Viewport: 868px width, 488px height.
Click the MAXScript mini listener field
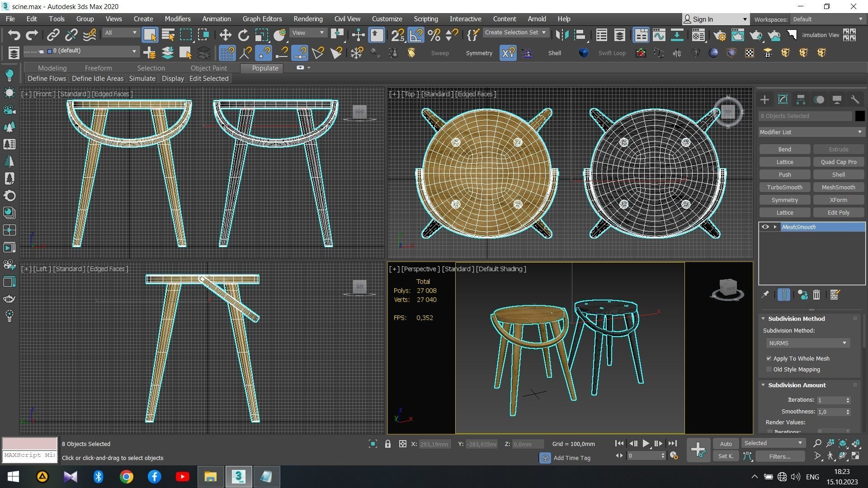pos(30,455)
